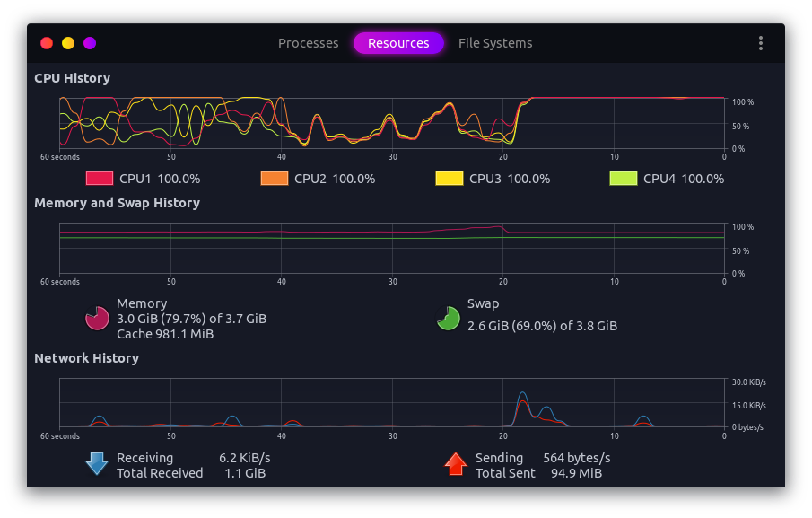Click the Receiving 6.2 KiB/s value

[x=244, y=458]
